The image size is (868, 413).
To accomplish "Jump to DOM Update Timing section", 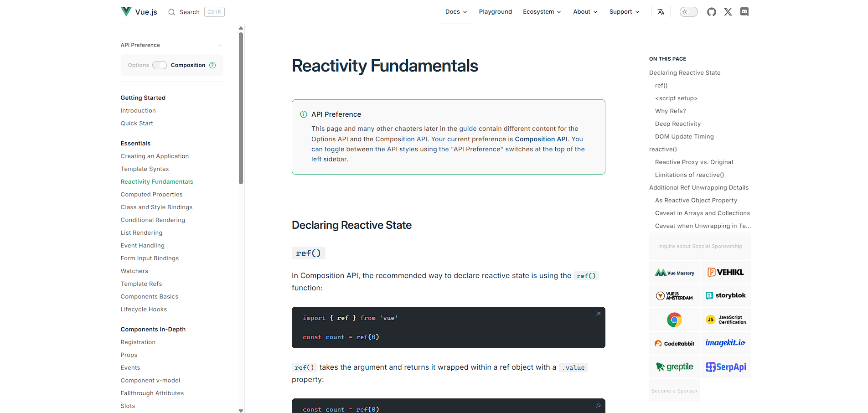I will [684, 136].
